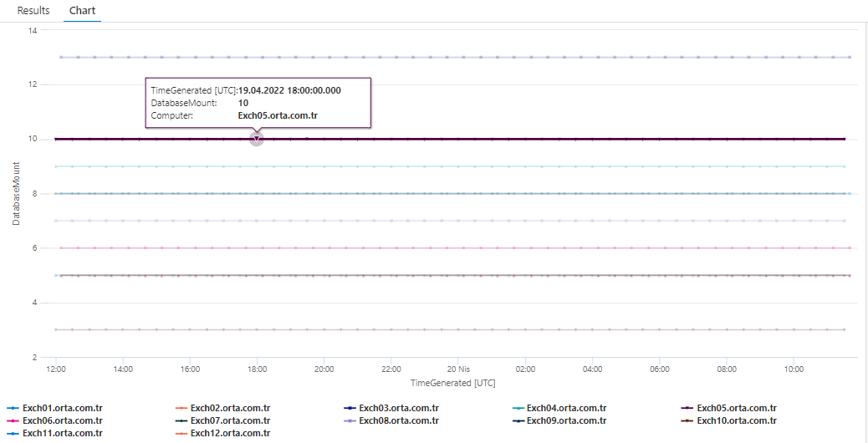Toggle Exch05.orta.com.tr series in legend
The height and width of the screenshot is (443, 868).
click(x=728, y=408)
